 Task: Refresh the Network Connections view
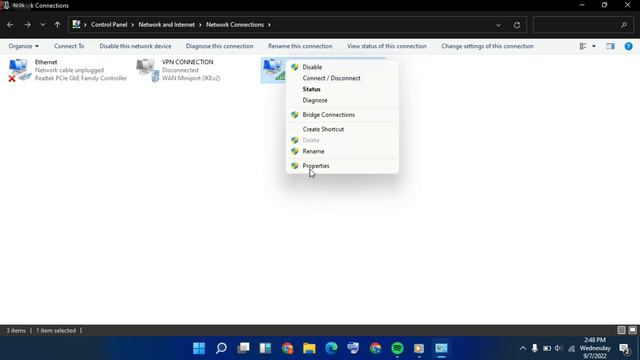point(517,25)
